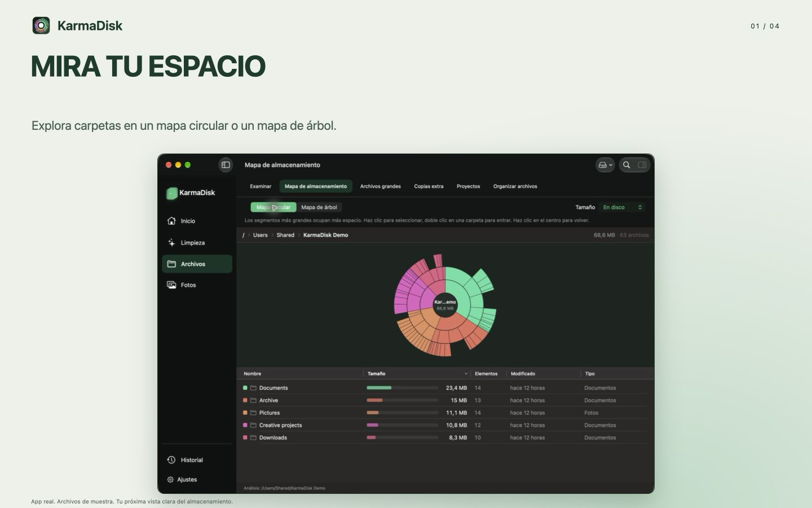Click the search magnifier icon
This screenshot has width=812, height=508.
point(626,165)
